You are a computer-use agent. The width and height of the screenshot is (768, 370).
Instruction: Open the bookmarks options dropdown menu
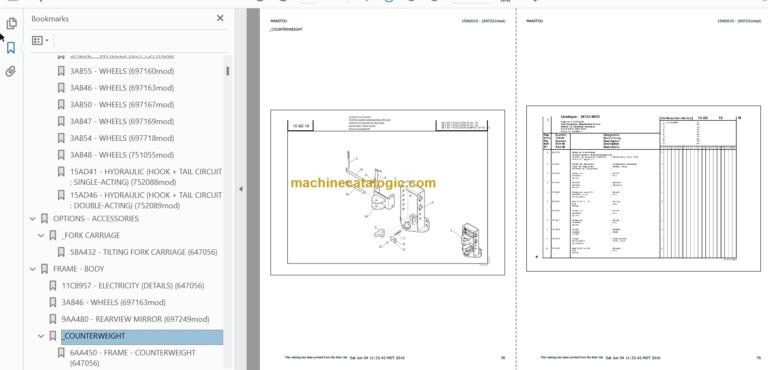[40, 40]
